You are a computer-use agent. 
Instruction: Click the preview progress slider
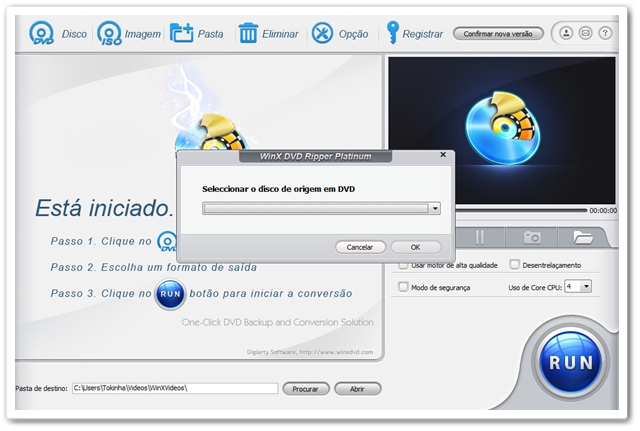point(520,210)
